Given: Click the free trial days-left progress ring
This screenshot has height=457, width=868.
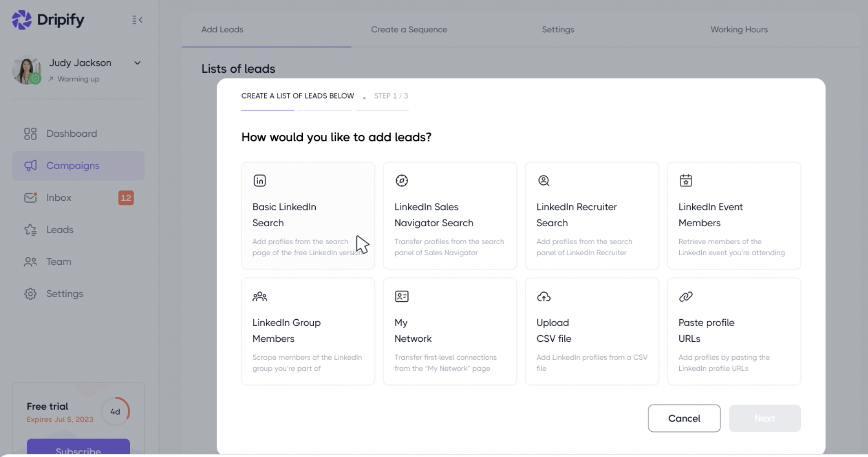Looking at the screenshot, I should point(115,411).
